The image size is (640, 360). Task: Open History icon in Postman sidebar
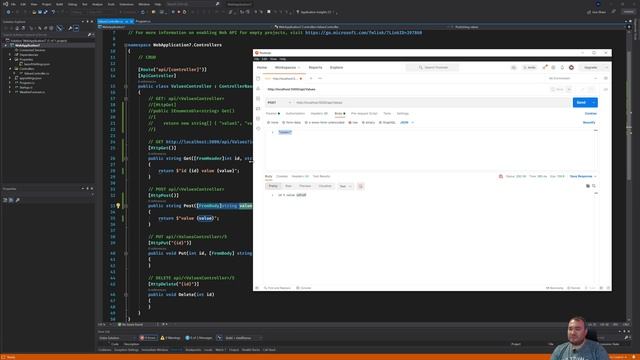pyautogui.click(x=258, y=129)
